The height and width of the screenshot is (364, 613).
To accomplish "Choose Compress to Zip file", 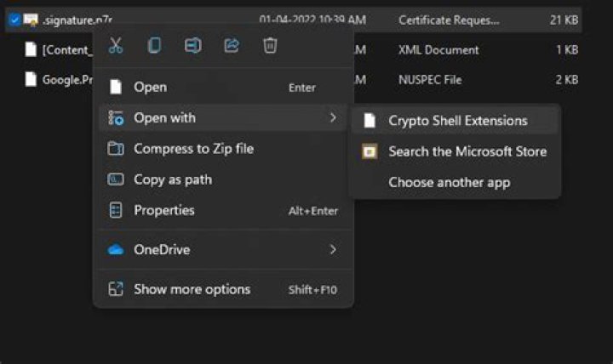I will point(223,149).
